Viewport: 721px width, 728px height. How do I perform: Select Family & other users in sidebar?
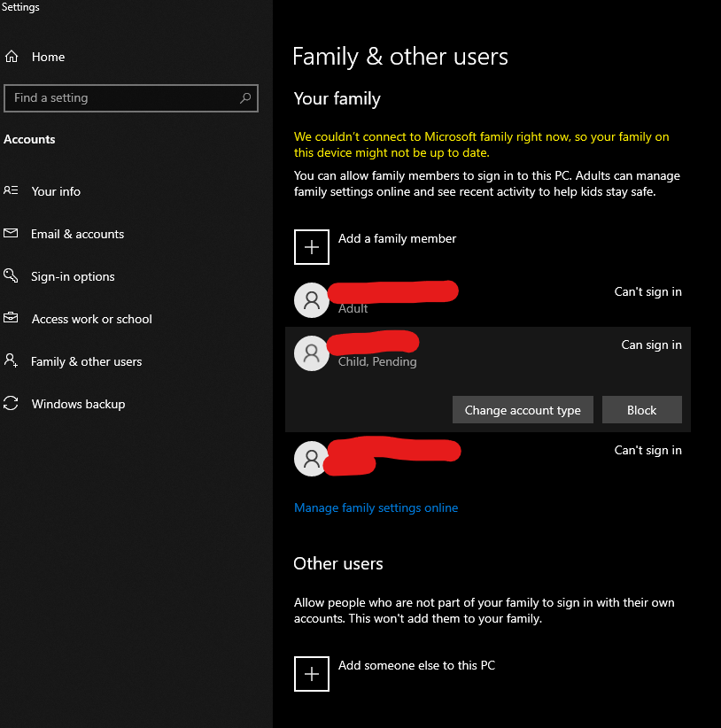click(x=86, y=361)
